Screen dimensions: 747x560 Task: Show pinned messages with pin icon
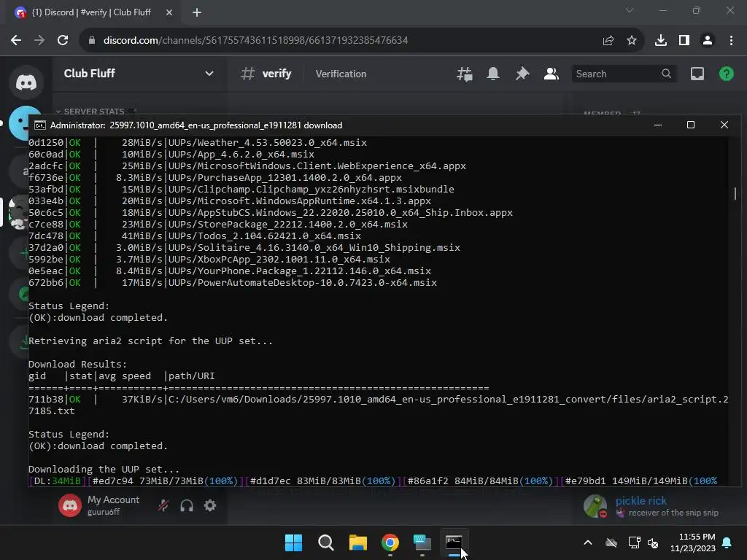(522, 74)
